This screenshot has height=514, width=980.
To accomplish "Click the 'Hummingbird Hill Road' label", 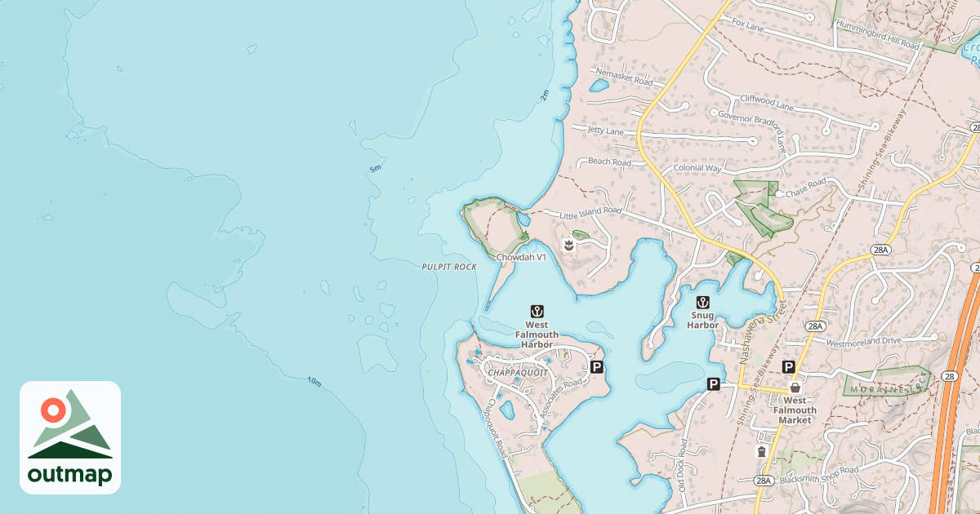I will (x=877, y=35).
